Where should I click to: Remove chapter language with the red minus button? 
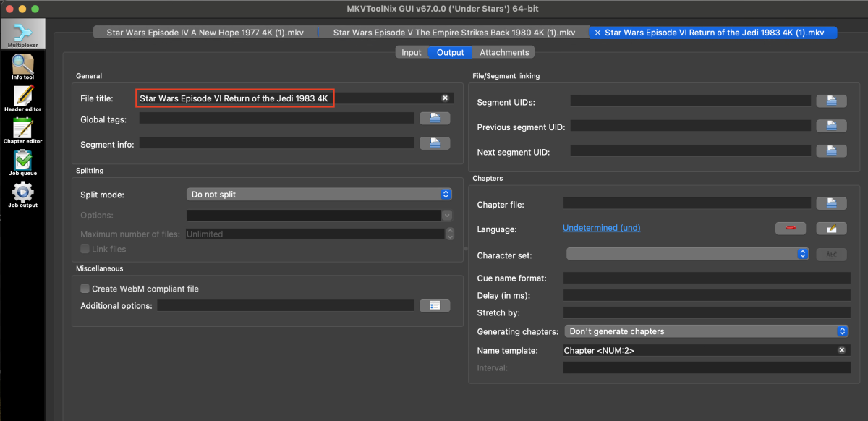[791, 229]
